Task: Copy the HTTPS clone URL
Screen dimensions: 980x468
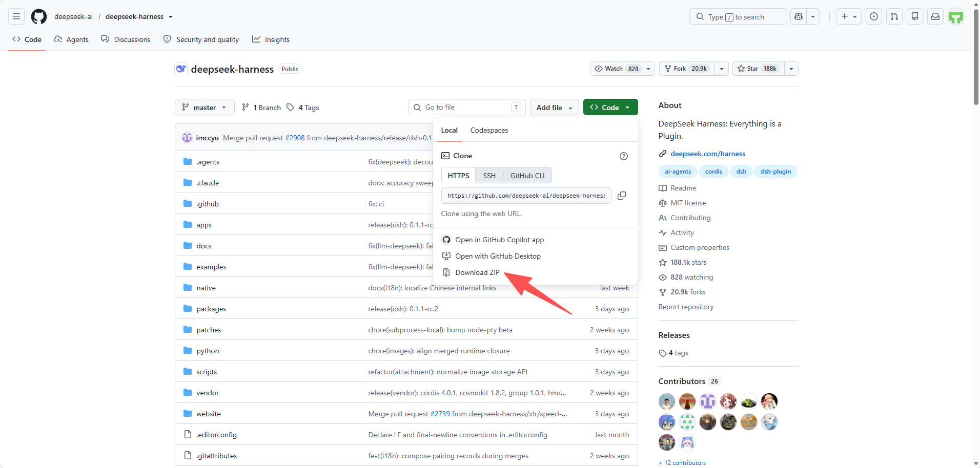Action: 622,196
